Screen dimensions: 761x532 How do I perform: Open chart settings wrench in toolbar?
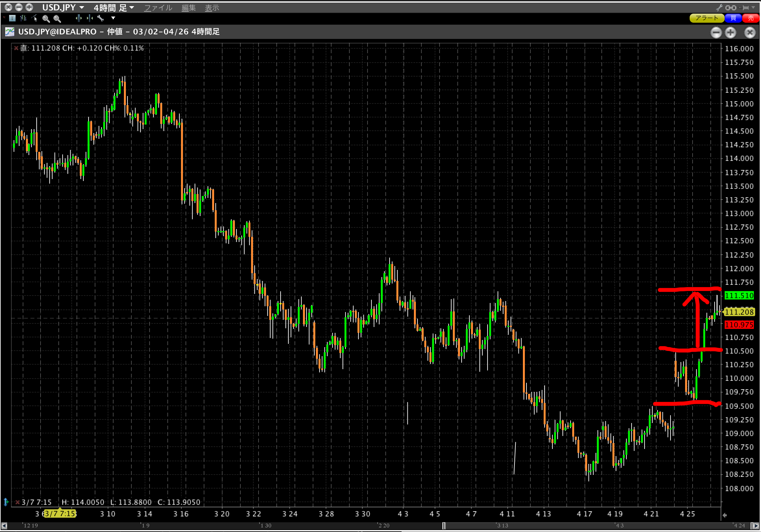101,18
